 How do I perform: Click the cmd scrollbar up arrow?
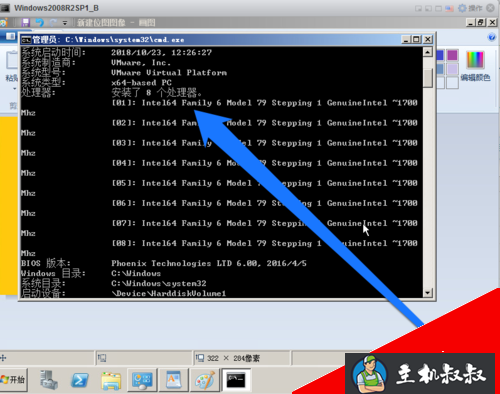[428, 52]
